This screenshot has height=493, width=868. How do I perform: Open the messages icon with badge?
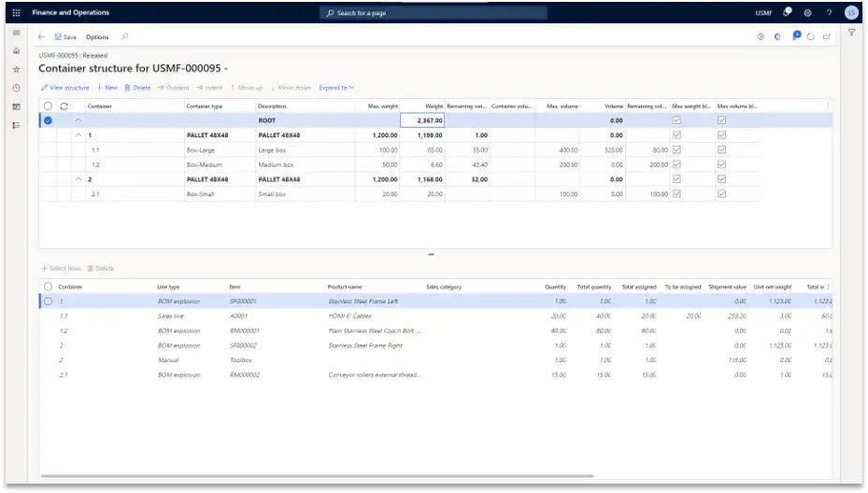point(796,36)
